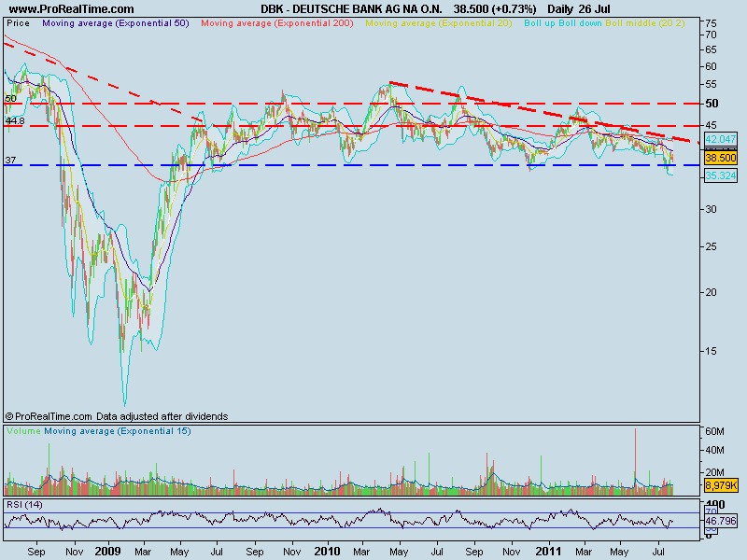Click the 38.500 (+0.73%) price quote
747x560 pixels.
[495, 9]
